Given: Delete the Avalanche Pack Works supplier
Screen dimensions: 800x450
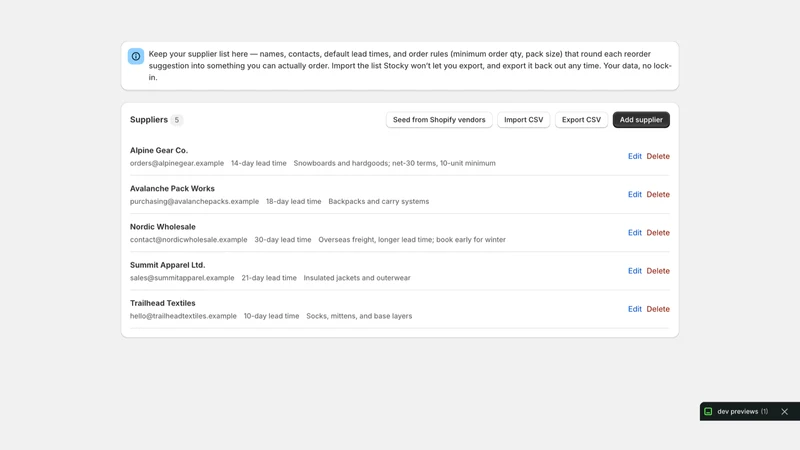Looking at the screenshot, I should [658, 194].
